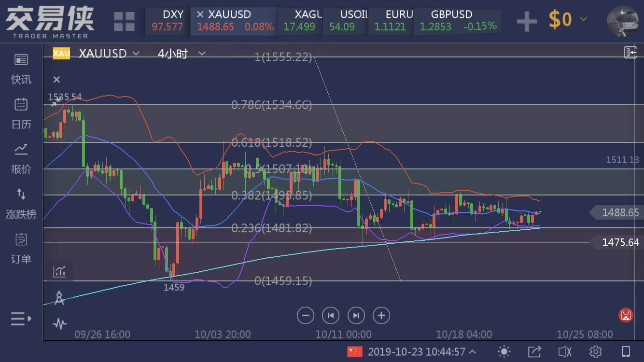Click the red hourglass icon
This screenshot has height=362, width=644.
626,316
